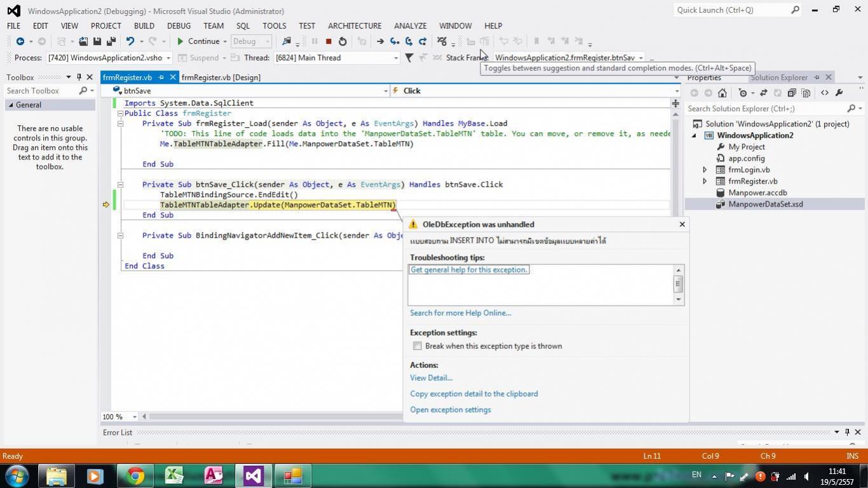This screenshot has width=868, height=488.
Task: Click the Step Out icon
Action: point(423,41)
